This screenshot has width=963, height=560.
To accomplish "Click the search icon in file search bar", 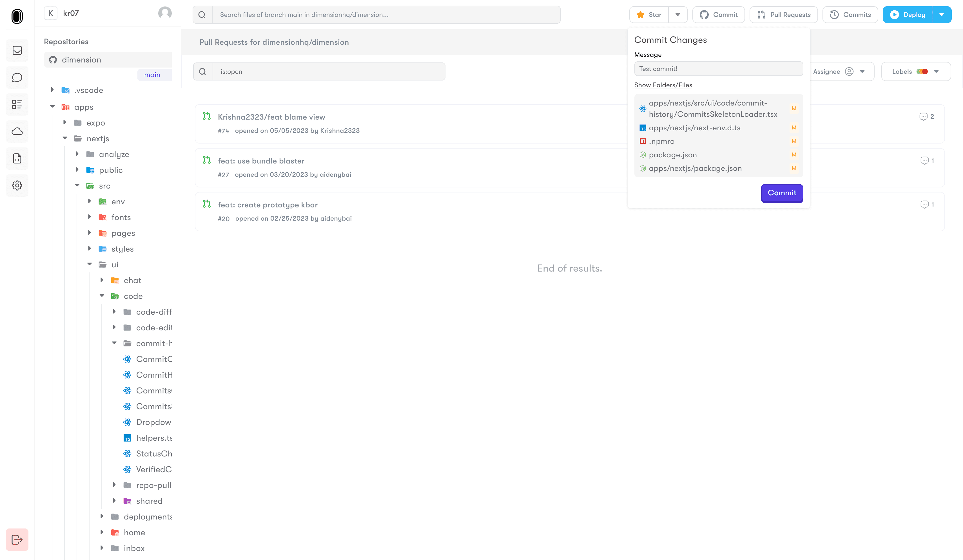I will pyautogui.click(x=202, y=15).
